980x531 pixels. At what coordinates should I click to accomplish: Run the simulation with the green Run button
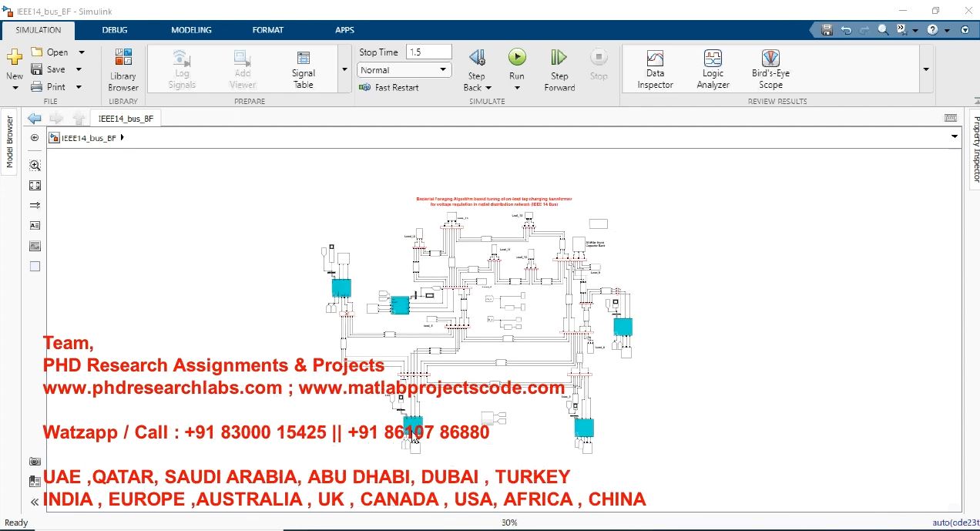(516, 58)
